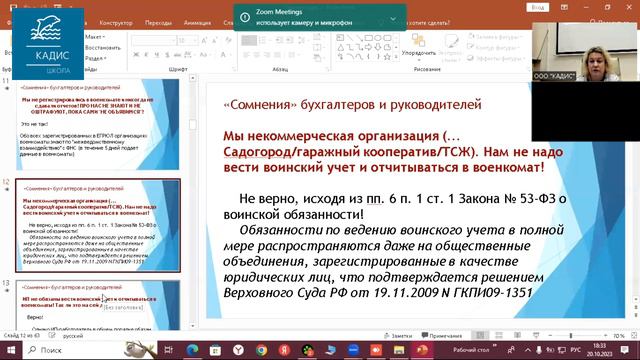Open the Анимация ribbon tab
The width and height of the screenshot is (640, 360).
pos(197,23)
